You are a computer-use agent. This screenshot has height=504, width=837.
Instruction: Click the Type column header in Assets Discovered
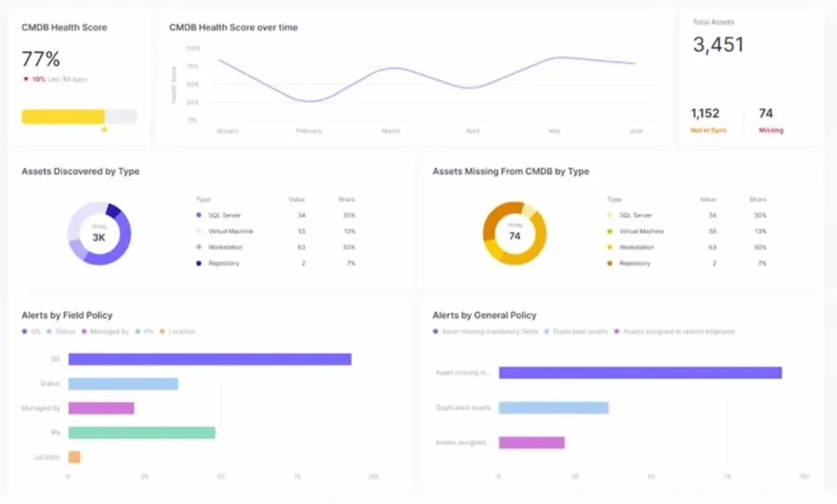(x=204, y=199)
